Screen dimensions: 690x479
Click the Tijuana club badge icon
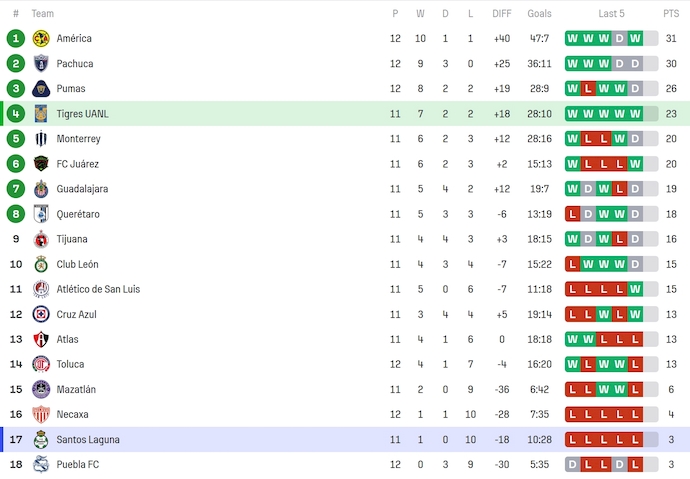pos(41,239)
